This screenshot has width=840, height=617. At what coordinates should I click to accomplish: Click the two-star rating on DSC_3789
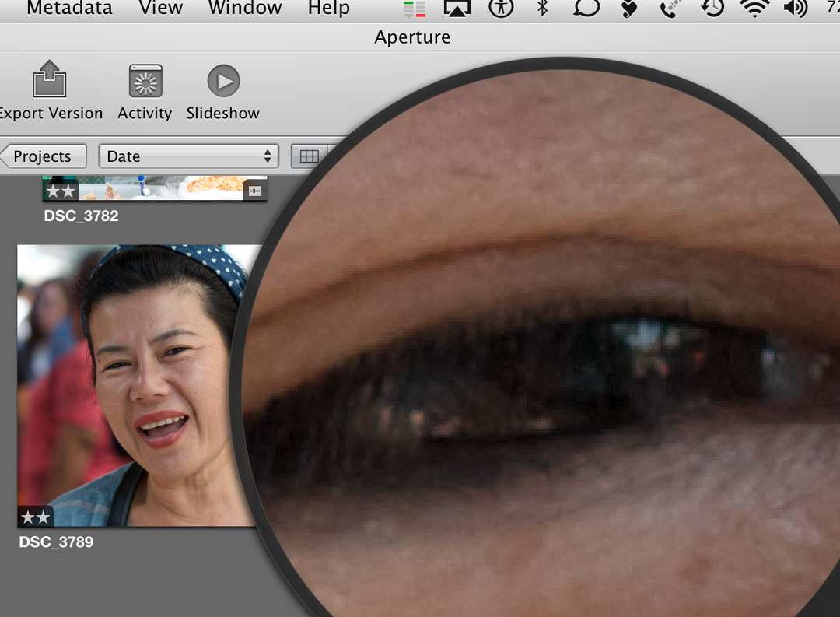coord(35,517)
